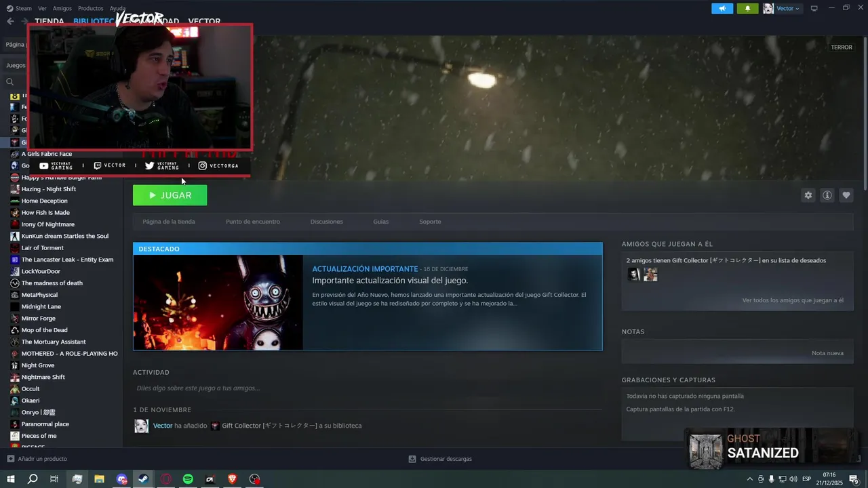
Task: Open the Ver menu
Action: [x=43, y=8]
